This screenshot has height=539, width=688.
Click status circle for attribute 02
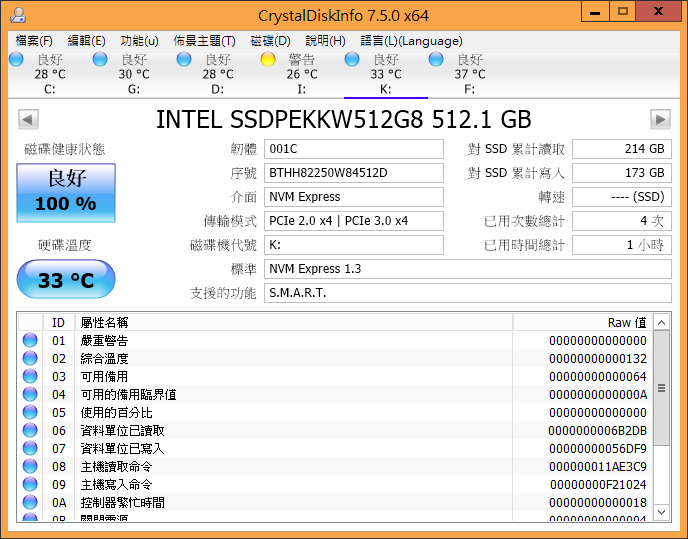(x=30, y=358)
